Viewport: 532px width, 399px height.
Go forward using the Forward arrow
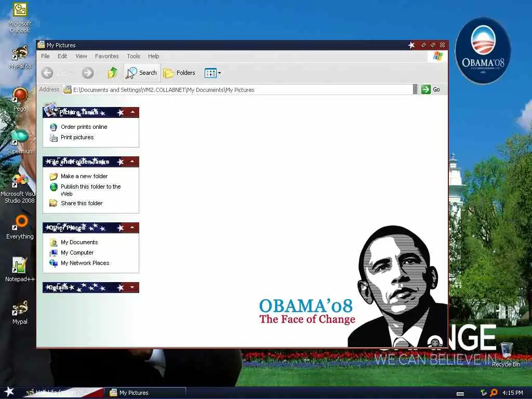point(87,73)
